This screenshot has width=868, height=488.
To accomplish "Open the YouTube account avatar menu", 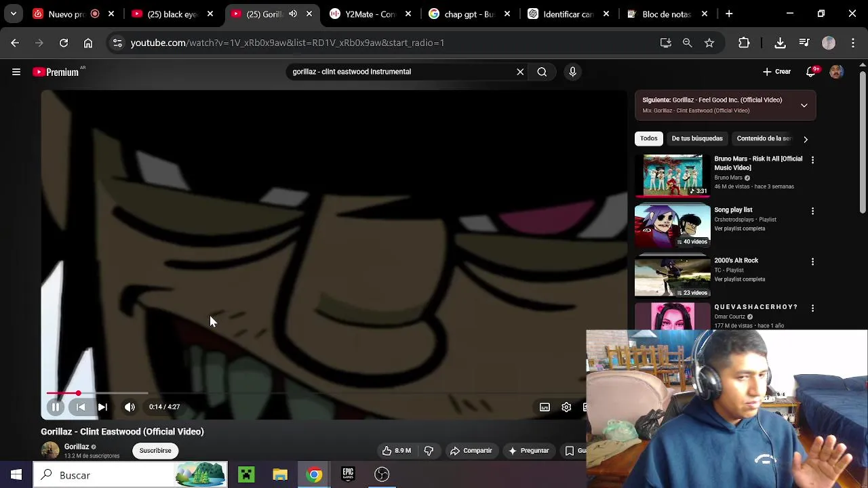I will (837, 72).
